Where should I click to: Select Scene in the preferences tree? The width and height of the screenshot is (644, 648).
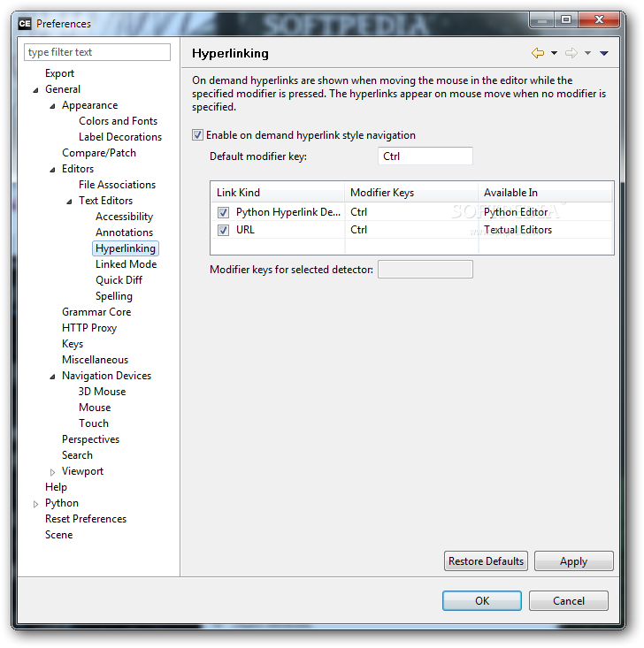point(58,535)
